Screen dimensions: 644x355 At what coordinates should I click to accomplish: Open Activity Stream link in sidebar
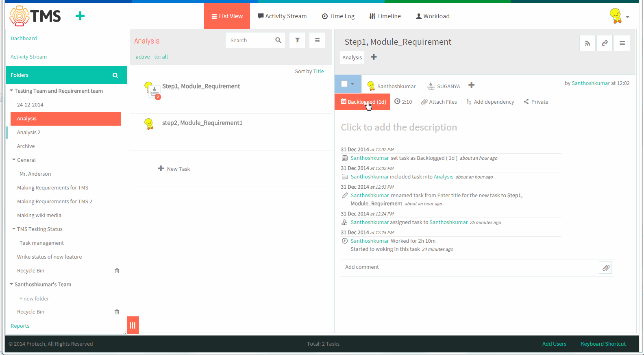click(28, 57)
